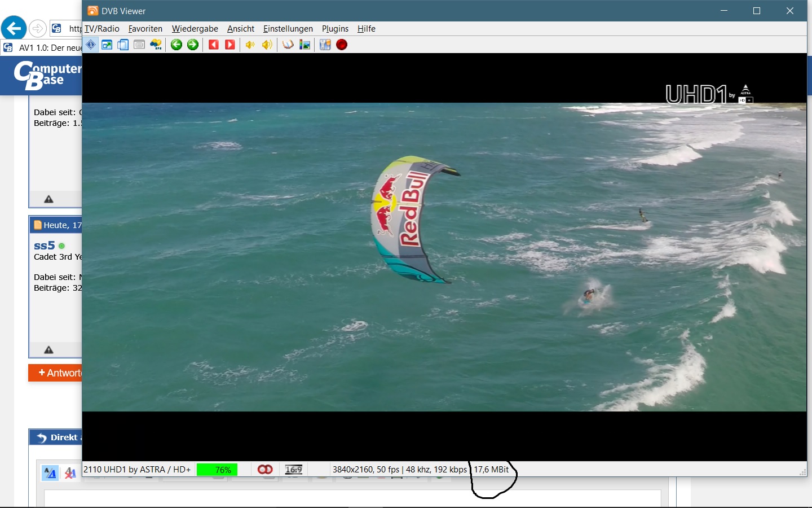Maximize the DVB Viewer window
Image resolution: width=812 pixels, height=508 pixels.
[757, 11]
